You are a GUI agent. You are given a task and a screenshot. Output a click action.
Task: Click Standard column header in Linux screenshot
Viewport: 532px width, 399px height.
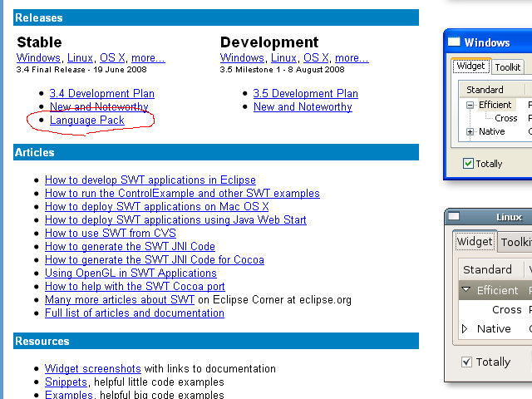click(491, 269)
